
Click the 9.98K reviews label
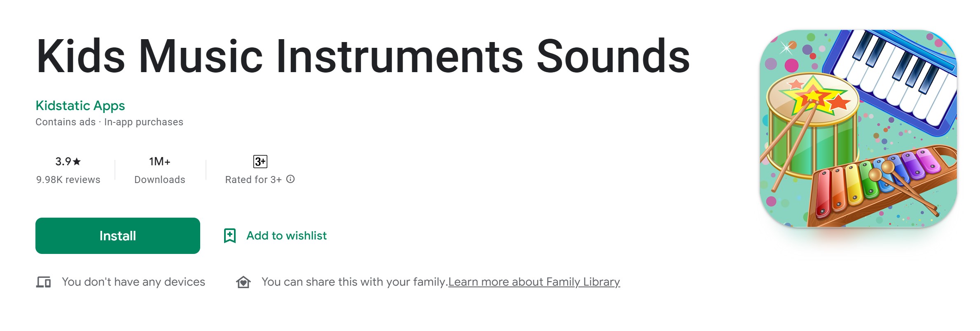coord(68,180)
